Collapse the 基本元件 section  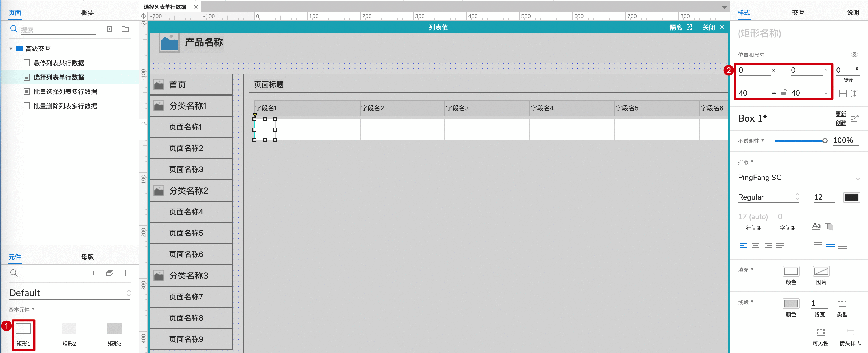[x=33, y=309]
